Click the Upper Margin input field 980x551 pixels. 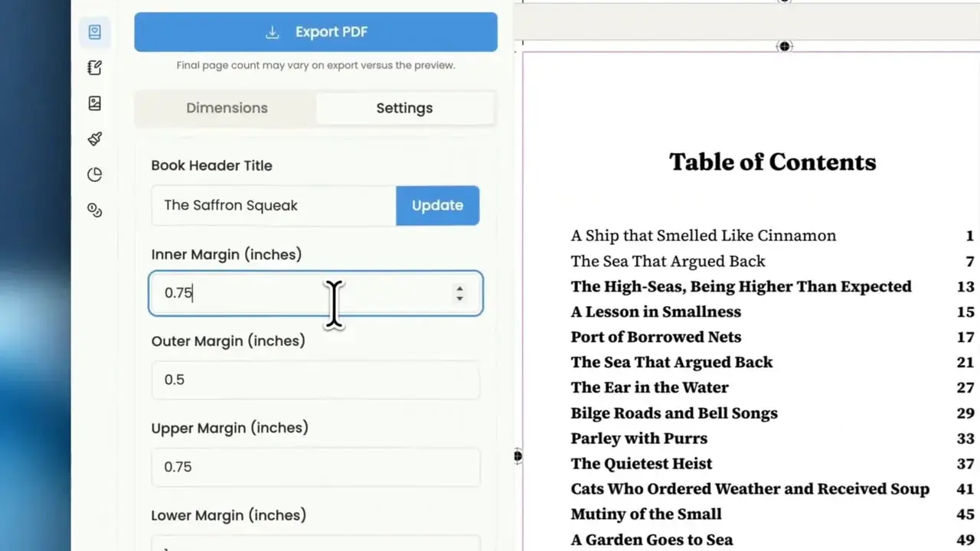click(x=315, y=467)
